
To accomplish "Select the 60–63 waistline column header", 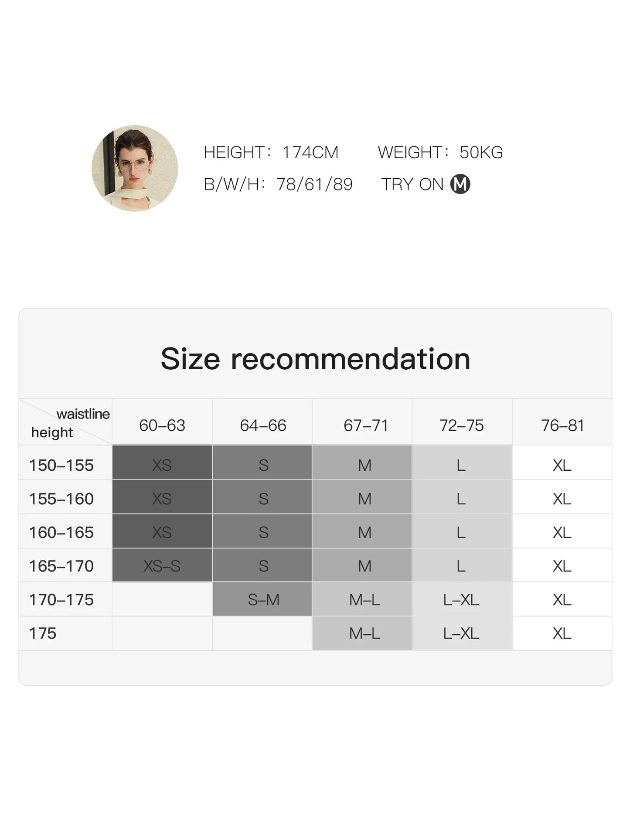I will [x=162, y=425].
